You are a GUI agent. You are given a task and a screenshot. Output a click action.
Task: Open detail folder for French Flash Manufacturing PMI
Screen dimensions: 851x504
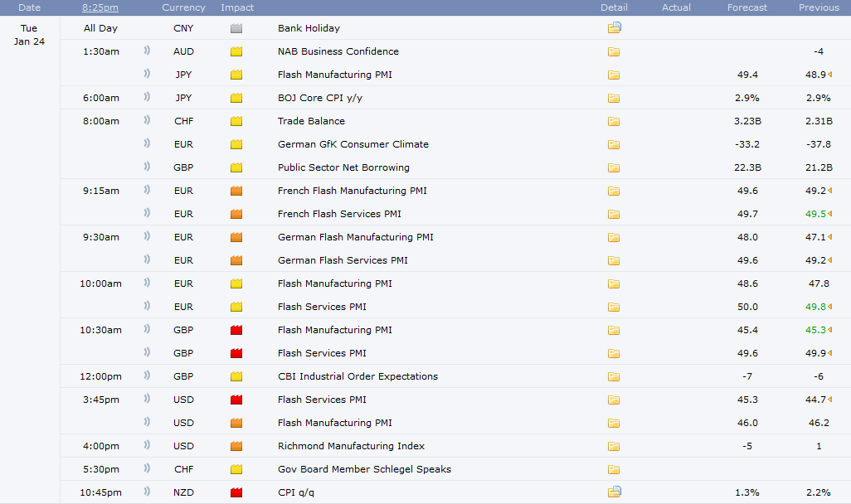click(x=614, y=191)
